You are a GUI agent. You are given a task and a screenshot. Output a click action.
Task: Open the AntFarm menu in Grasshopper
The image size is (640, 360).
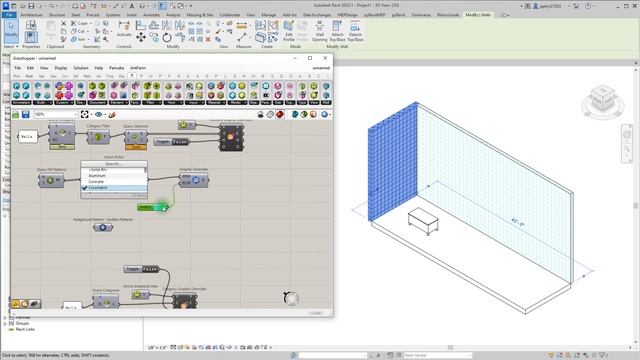point(138,68)
